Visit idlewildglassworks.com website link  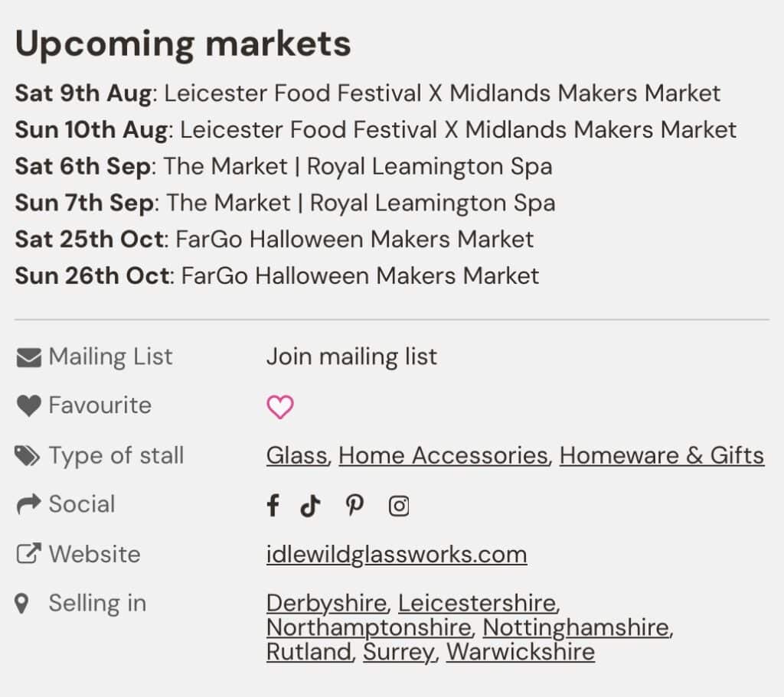(396, 554)
